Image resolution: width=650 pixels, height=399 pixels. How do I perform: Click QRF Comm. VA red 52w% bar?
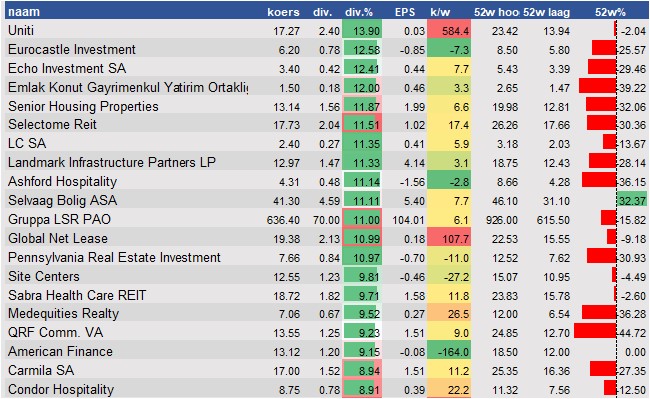pyautogui.click(x=595, y=331)
